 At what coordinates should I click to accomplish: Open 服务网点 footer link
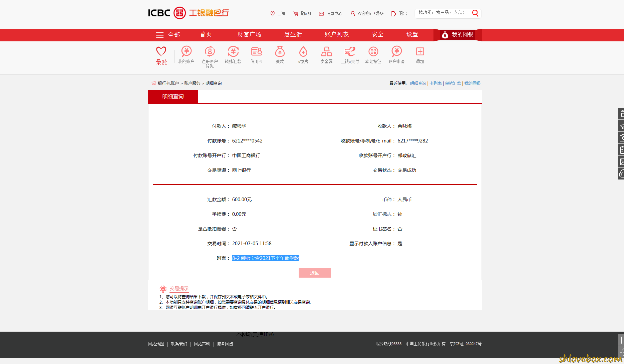tap(225, 344)
